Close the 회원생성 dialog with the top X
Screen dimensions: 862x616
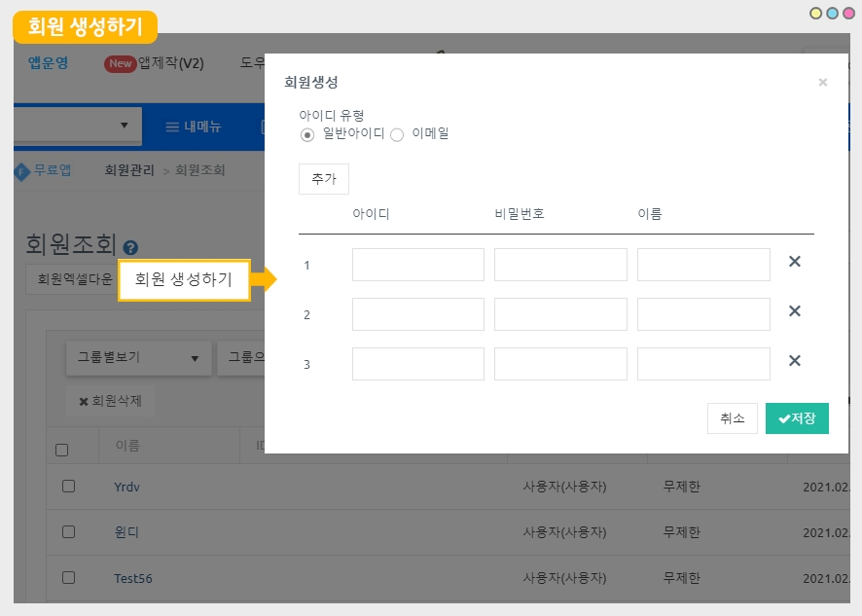pos(822,83)
